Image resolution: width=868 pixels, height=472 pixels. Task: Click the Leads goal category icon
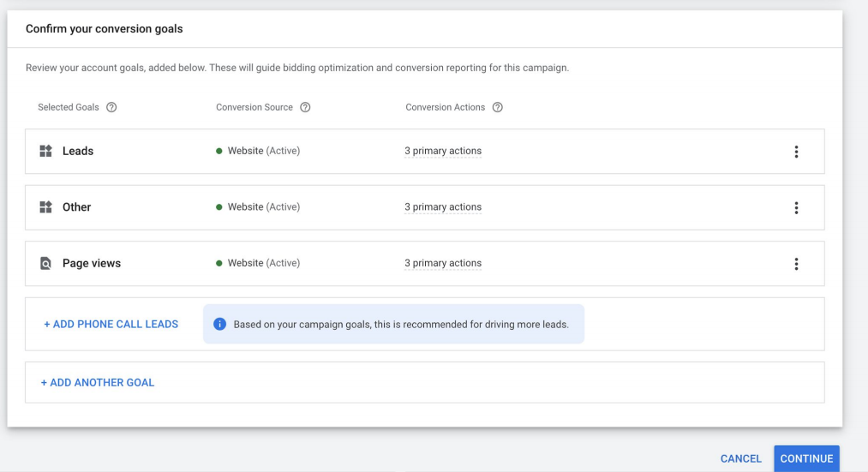coord(46,152)
